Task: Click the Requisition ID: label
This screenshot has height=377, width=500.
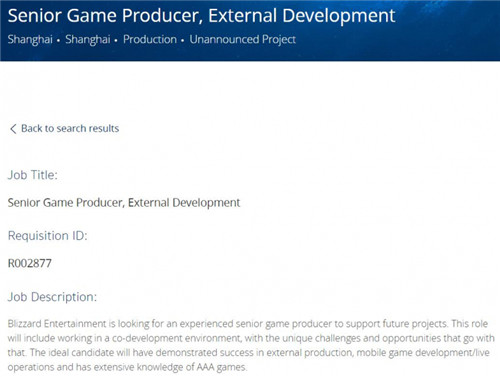Action: point(48,236)
